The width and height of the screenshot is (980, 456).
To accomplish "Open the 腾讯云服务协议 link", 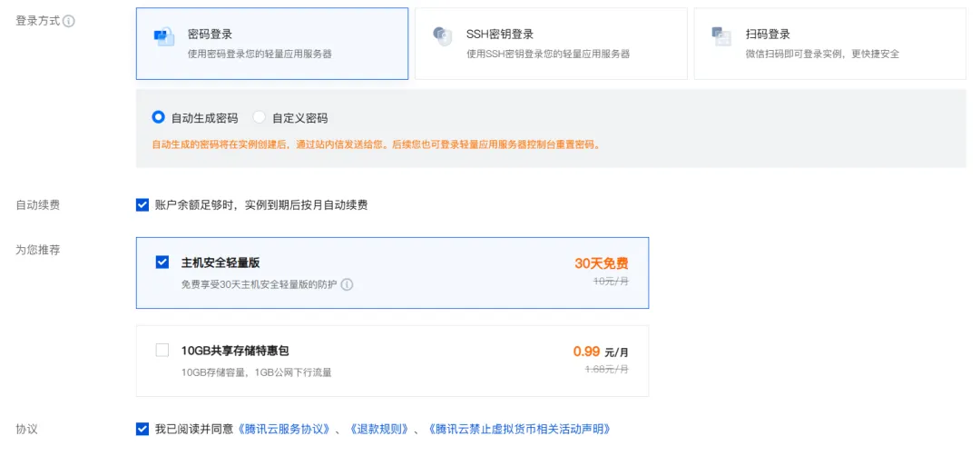I will (x=285, y=429).
